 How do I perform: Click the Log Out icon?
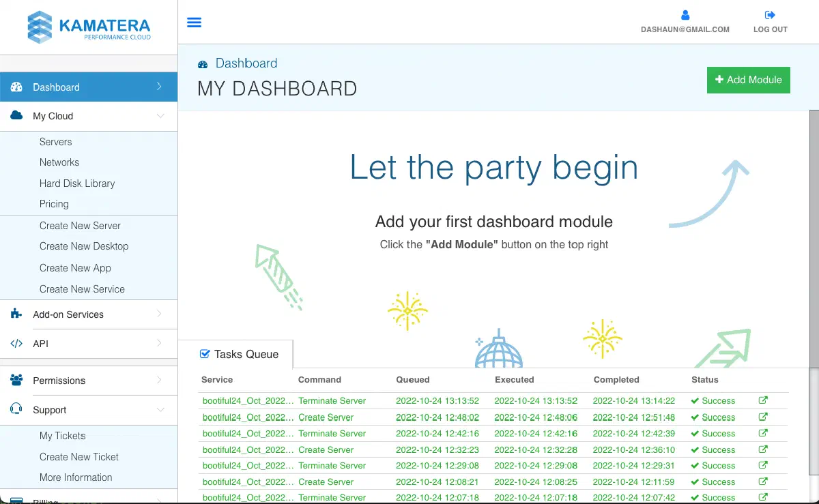click(x=770, y=15)
